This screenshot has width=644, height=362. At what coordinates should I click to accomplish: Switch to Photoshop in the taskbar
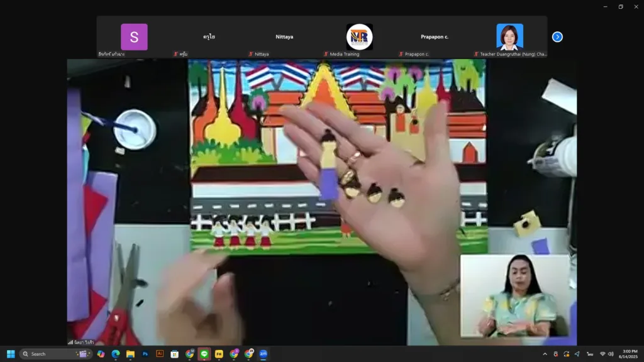click(145, 354)
